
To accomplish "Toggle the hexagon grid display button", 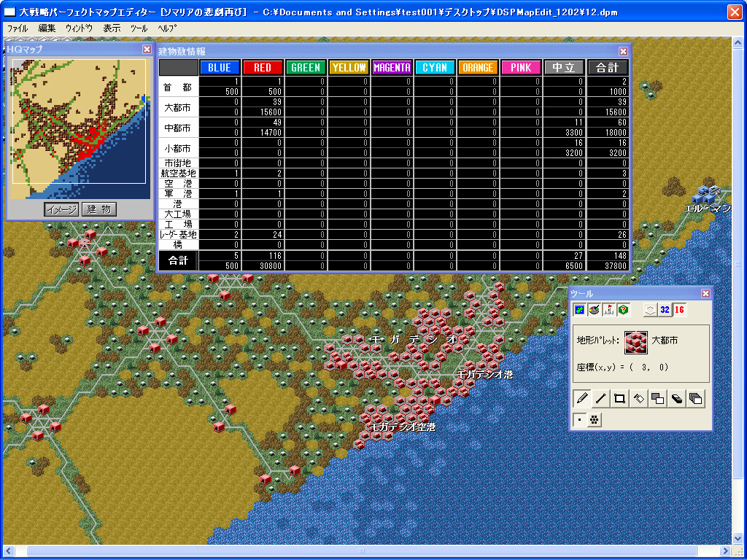I will pos(650,309).
